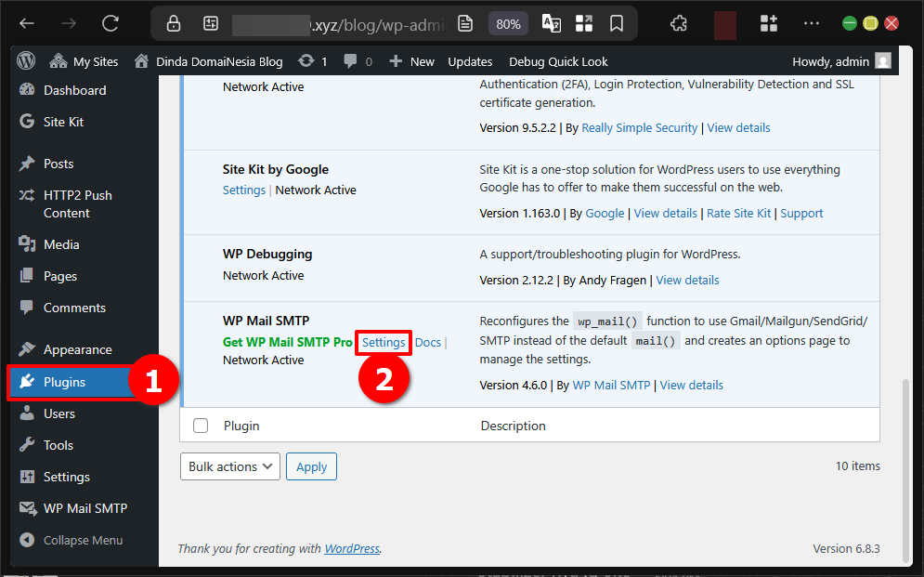Select the Dashboard sidebar icon

[26, 89]
